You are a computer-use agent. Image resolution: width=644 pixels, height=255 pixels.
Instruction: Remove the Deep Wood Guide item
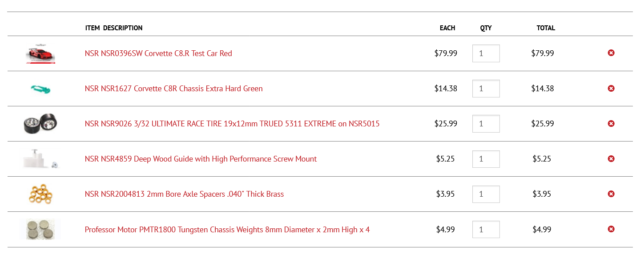[611, 158]
